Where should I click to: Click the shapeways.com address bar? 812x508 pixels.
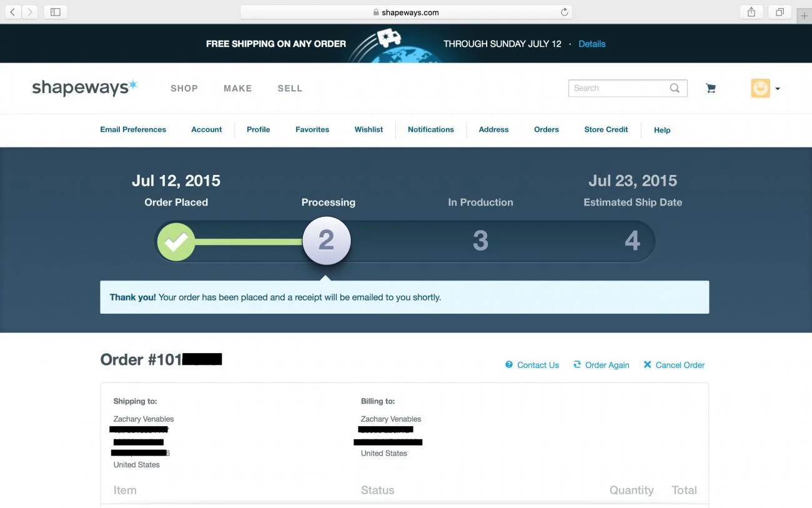pos(406,12)
